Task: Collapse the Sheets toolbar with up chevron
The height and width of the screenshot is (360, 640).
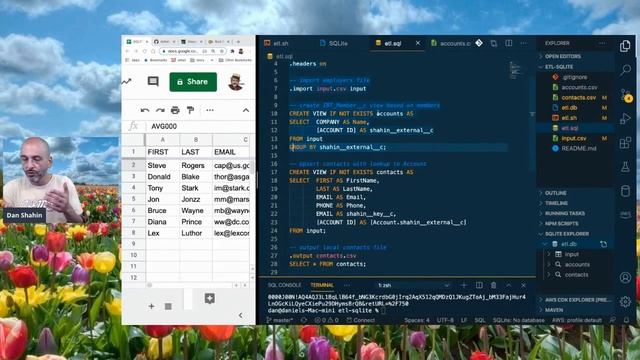Action: pyautogui.click(x=246, y=110)
